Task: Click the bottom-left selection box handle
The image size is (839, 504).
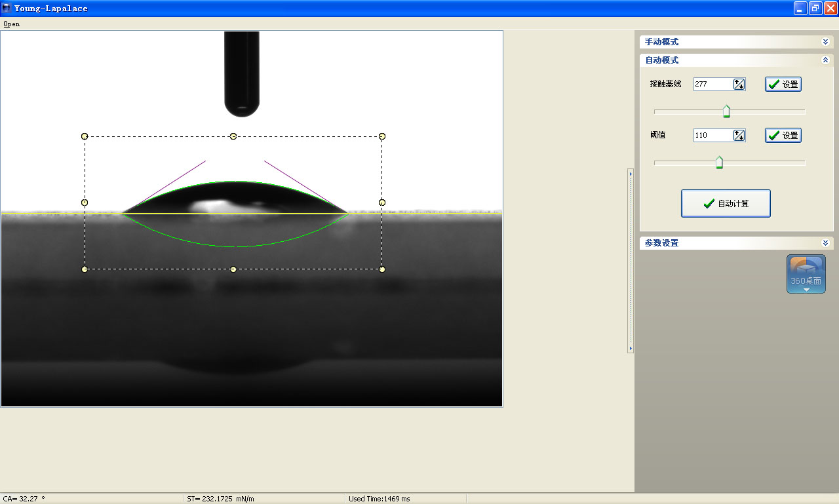Action: 85,269
